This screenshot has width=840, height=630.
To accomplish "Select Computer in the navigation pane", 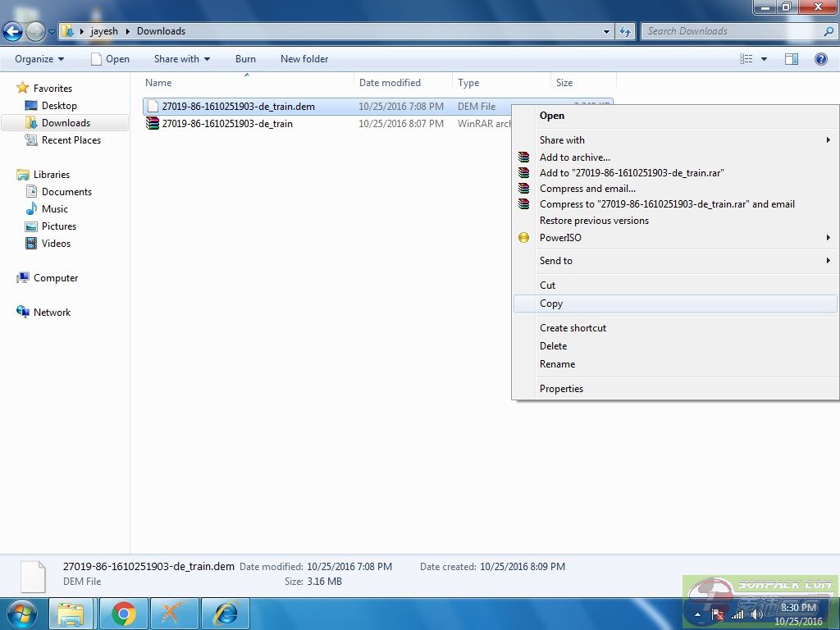I will [x=56, y=278].
